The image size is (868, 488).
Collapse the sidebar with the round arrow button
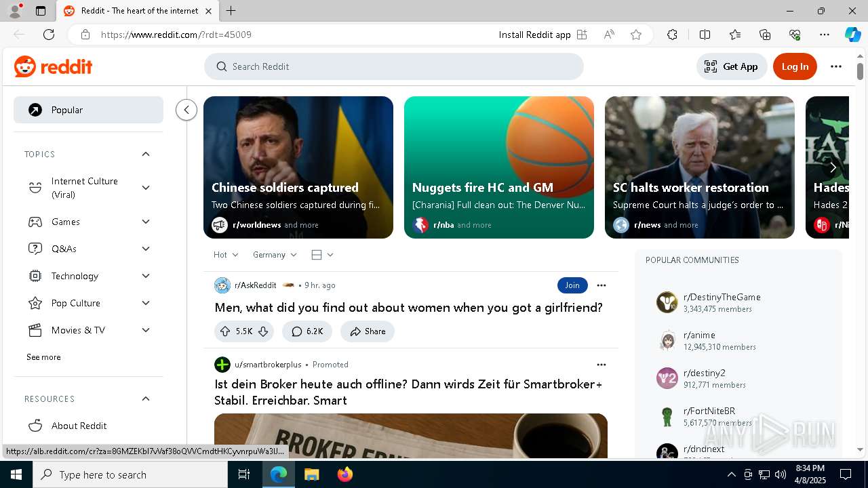click(186, 110)
